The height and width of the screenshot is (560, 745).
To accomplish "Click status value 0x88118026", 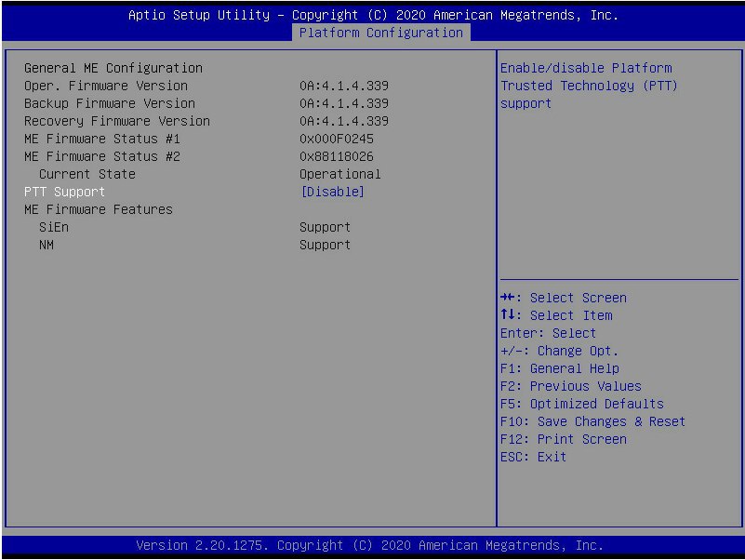I will tap(337, 156).
